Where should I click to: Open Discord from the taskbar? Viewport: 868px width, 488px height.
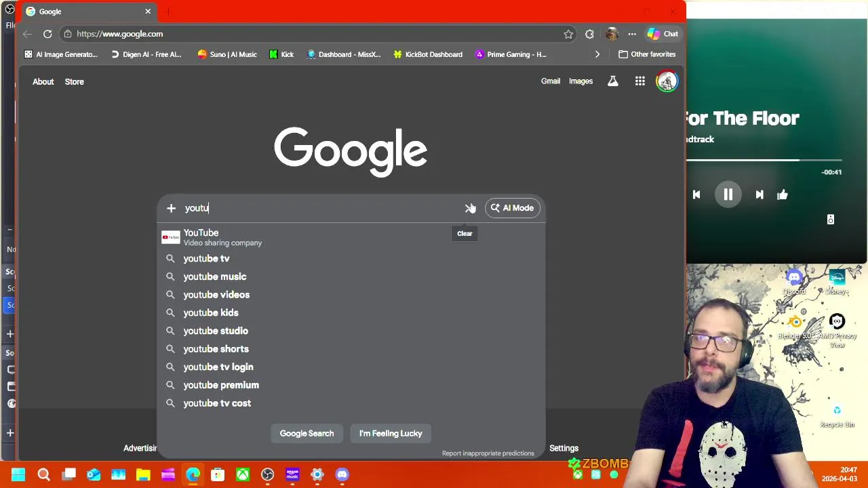342,474
